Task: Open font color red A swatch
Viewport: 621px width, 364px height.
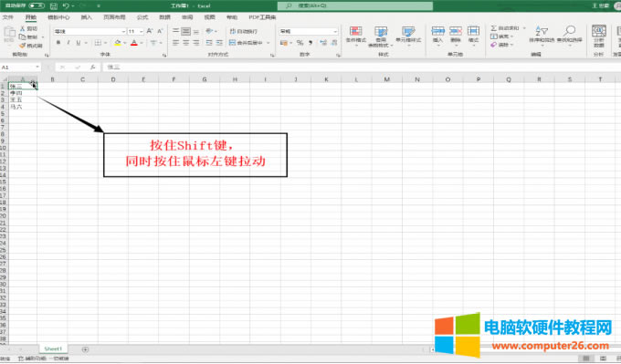Action: 134,42
